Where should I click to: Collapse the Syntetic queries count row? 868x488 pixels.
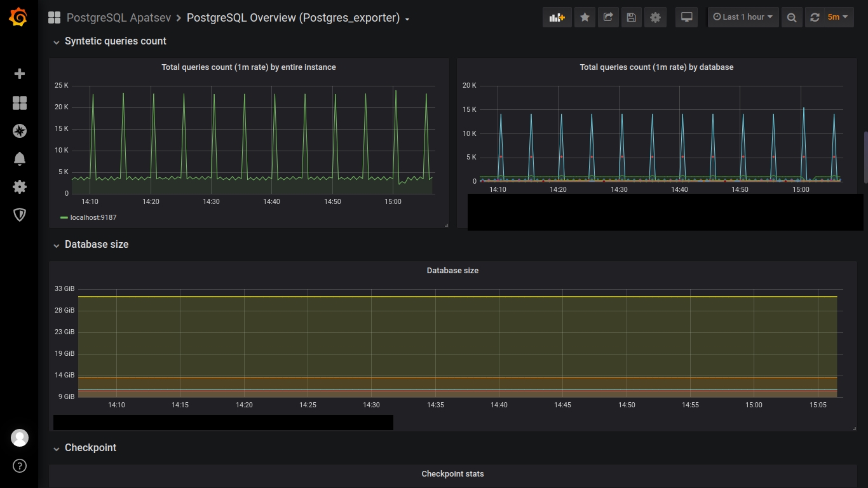tap(115, 41)
